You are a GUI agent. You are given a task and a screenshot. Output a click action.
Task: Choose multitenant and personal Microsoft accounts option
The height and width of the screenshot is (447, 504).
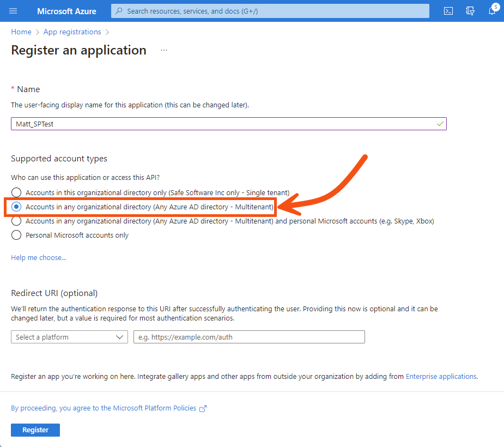[16, 221]
